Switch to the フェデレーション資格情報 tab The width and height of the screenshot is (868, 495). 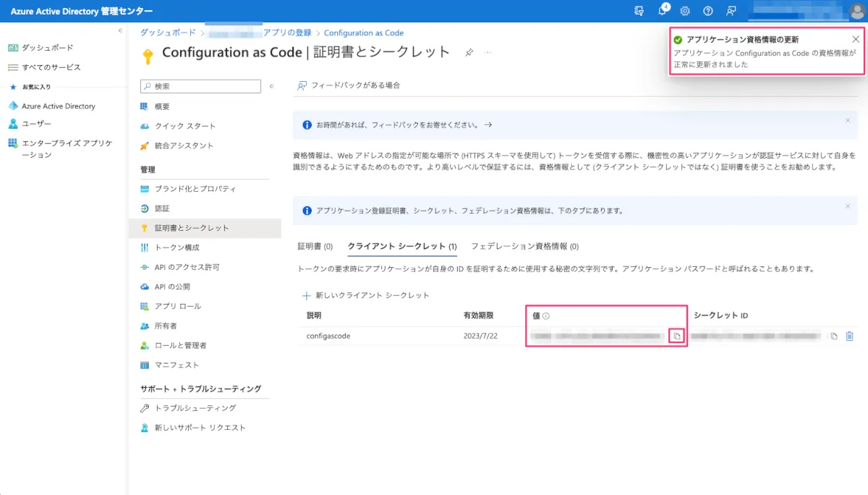pyautogui.click(x=524, y=246)
